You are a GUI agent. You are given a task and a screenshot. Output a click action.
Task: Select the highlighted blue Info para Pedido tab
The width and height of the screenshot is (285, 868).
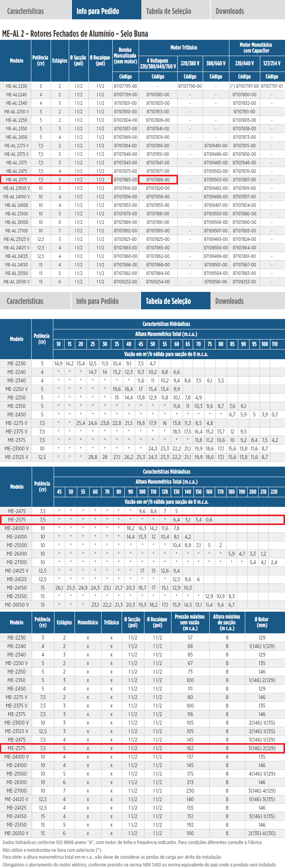[x=98, y=11]
